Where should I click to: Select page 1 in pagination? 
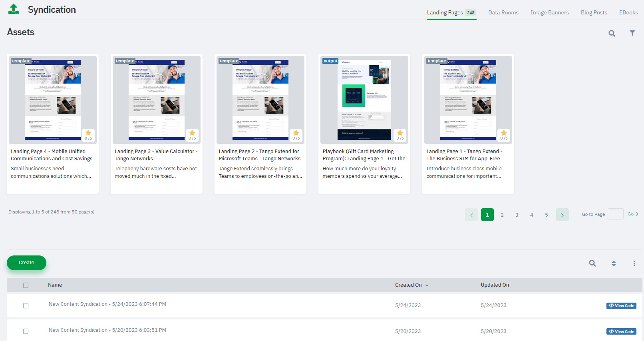487,215
